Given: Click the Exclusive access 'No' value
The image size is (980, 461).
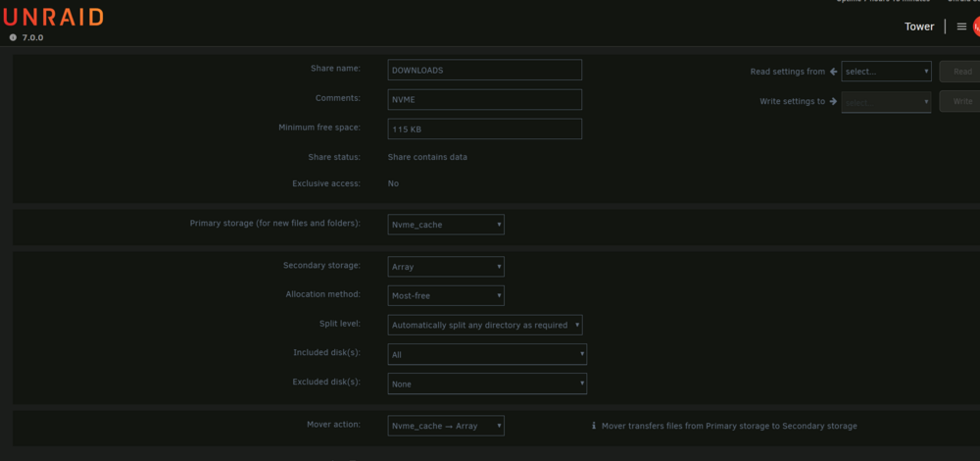Looking at the screenshot, I should pyautogui.click(x=393, y=183).
